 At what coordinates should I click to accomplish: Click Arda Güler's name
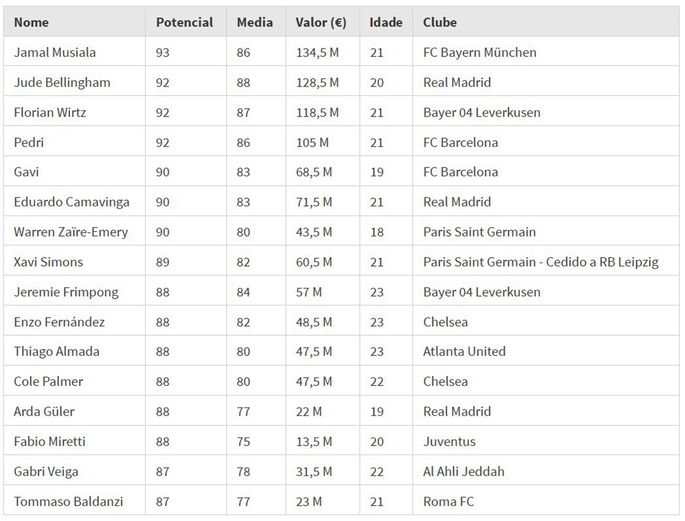(44, 411)
